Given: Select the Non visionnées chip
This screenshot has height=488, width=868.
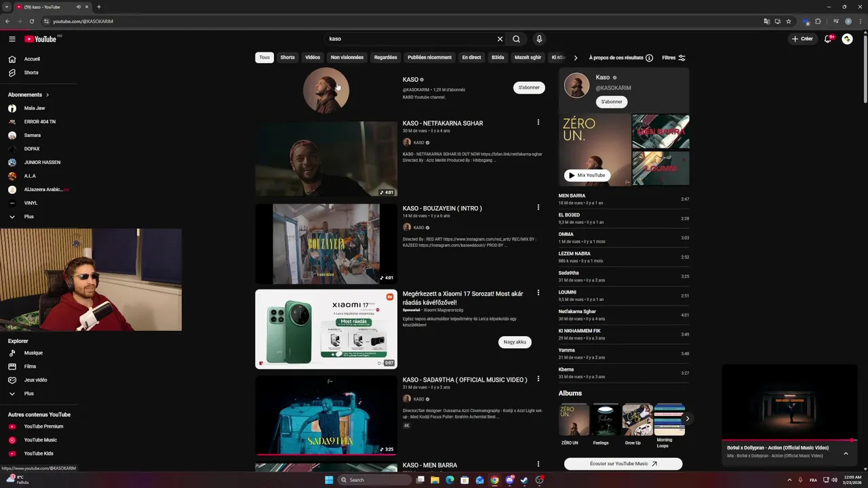Looking at the screenshot, I should 347,58.
